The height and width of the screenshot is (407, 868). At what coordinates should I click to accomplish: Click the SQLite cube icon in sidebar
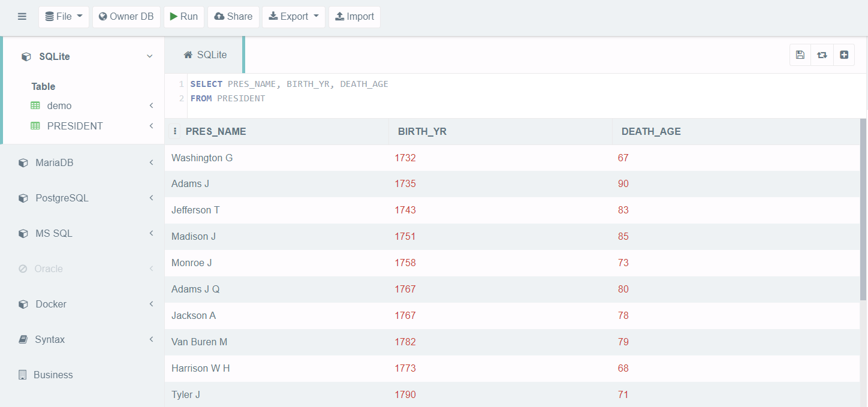point(26,57)
